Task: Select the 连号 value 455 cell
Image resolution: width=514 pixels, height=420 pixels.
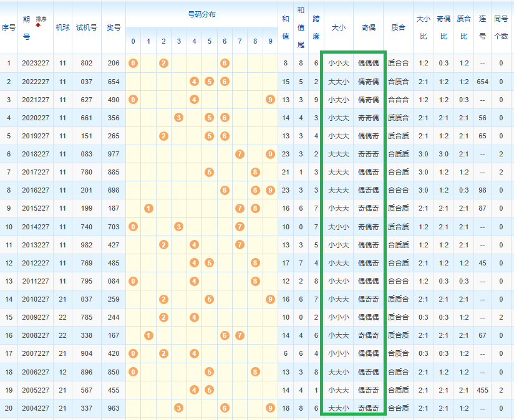Action: (x=482, y=389)
